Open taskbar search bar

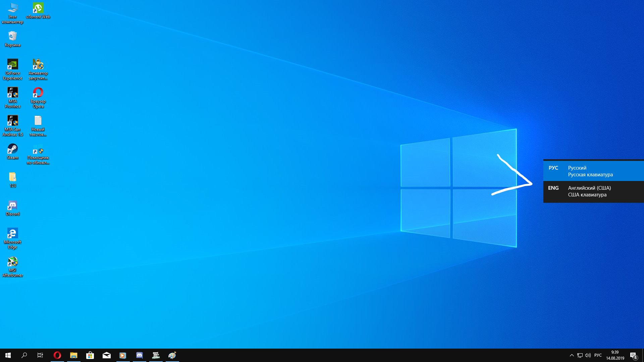(x=24, y=355)
